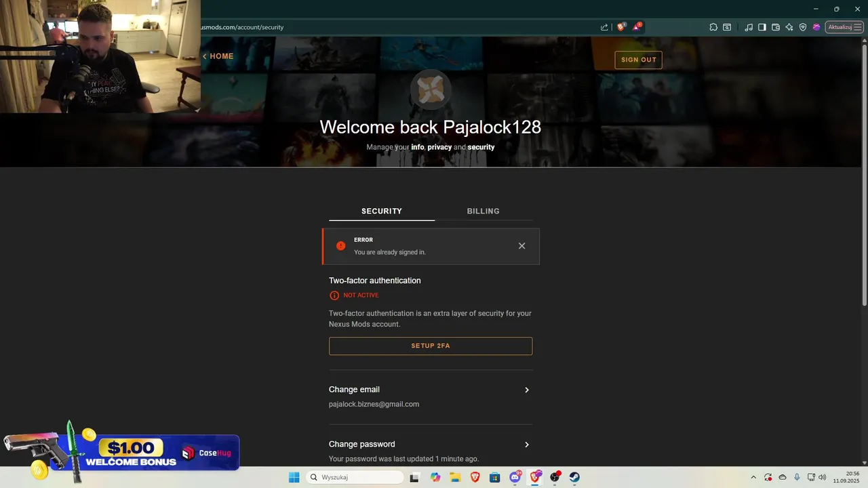The width and height of the screenshot is (868, 488).
Task: Click the Nexus Mods avatar logo
Action: 431,89
